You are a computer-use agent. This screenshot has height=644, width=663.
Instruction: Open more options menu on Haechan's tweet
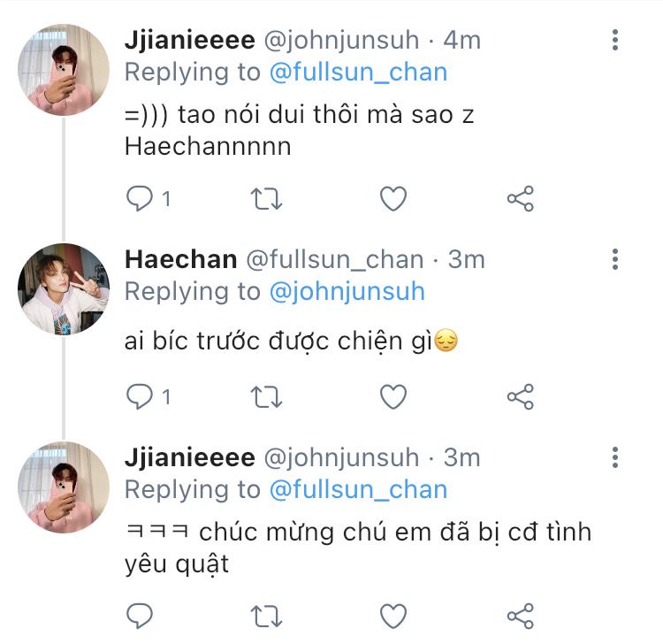point(615,259)
